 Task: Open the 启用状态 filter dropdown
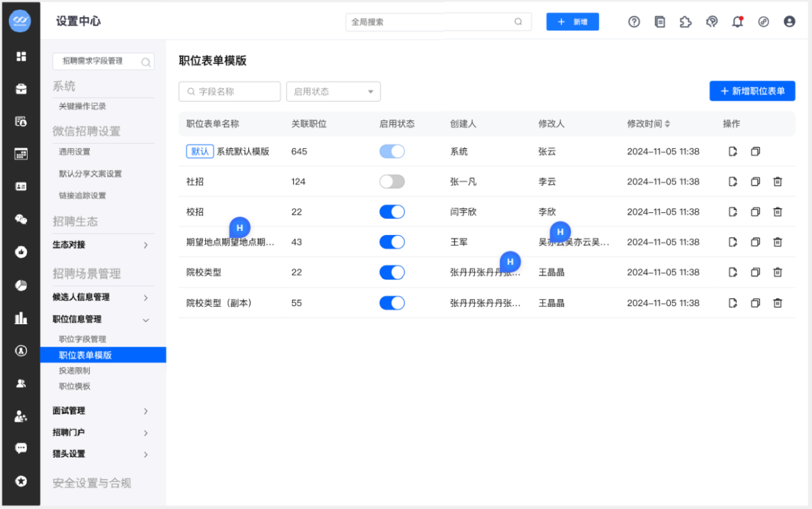pos(333,92)
